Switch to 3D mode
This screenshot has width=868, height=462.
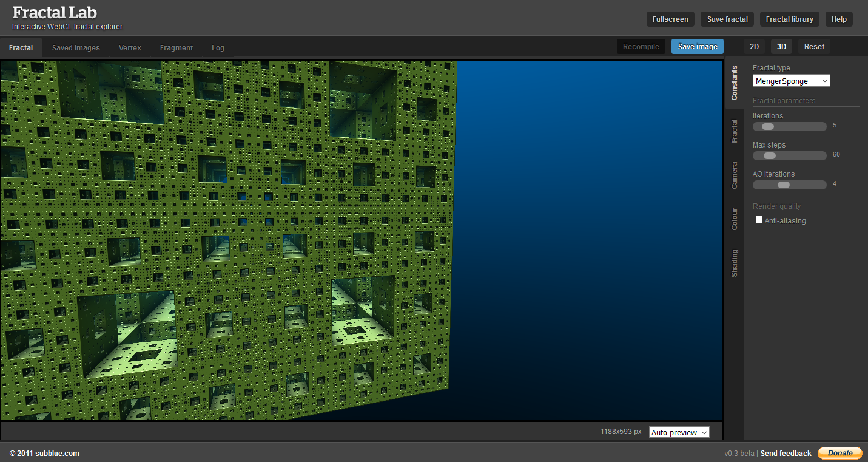[x=782, y=47]
